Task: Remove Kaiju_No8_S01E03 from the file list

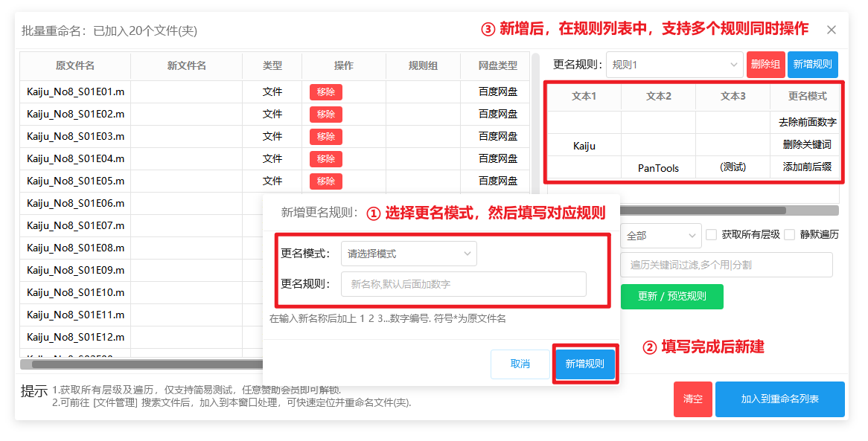Action: (x=325, y=137)
